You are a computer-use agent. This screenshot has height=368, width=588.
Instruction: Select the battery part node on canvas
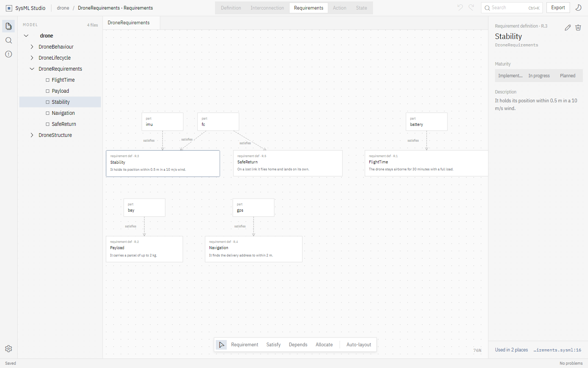(x=427, y=121)
